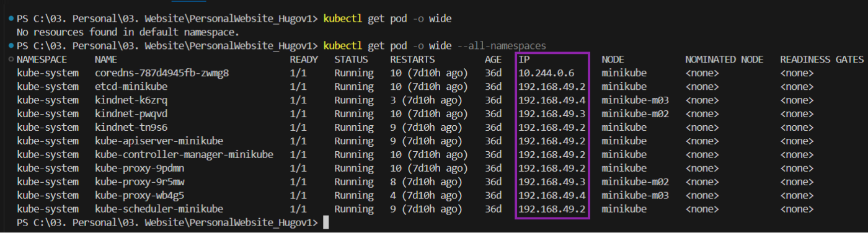Click IP 192.168.49.4 in kube-proxy-wb4g5 row
Image resolution: width=868 pixels, height=233 pixels.
coord(552,195)
